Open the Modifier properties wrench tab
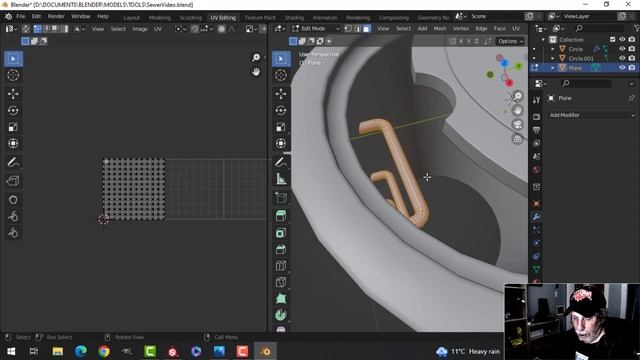Viewport: 640px width, 360px height. point(536,217)
